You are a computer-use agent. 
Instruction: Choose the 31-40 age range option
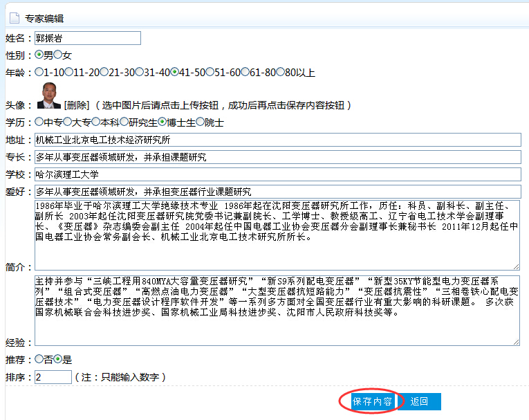point(140,72)
